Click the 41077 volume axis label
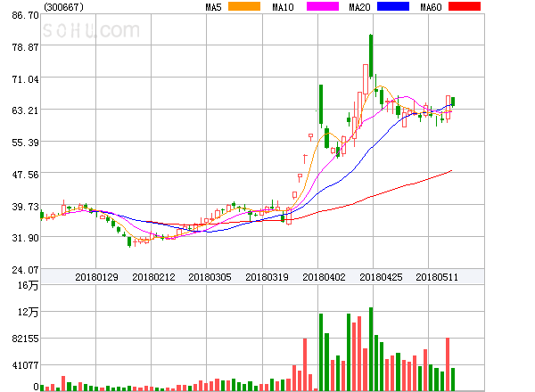Image resolution: width=535 pixels, height=392 pixels. (25, 365)
